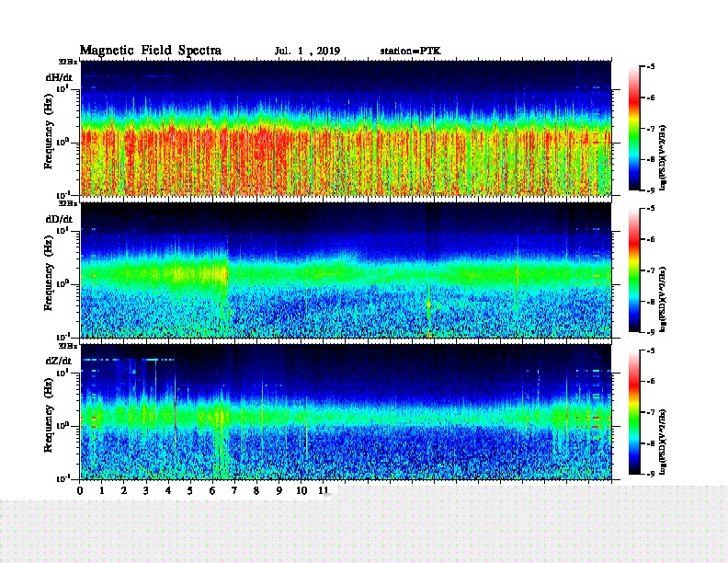Click the dD/dt panel color scale bar
The image size is (728, 563).
coord(633,270)
